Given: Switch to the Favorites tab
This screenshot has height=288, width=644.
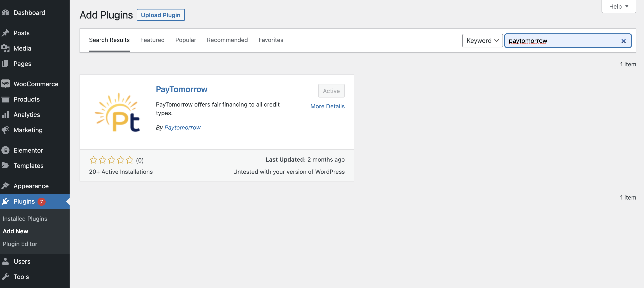Looking at the screenshot, I should tap(271, 40).
